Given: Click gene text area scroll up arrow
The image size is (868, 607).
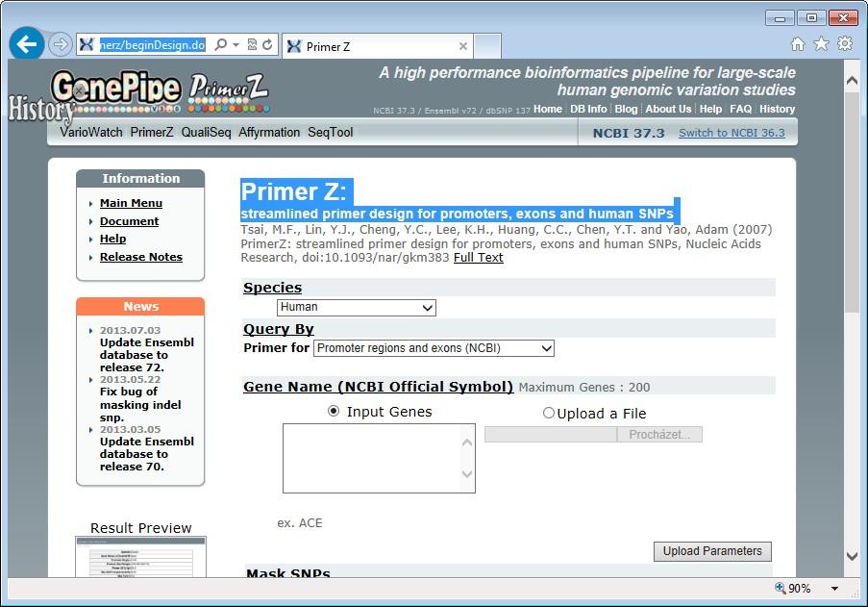Looking at the screenshot, I should [x=467, y=442].
